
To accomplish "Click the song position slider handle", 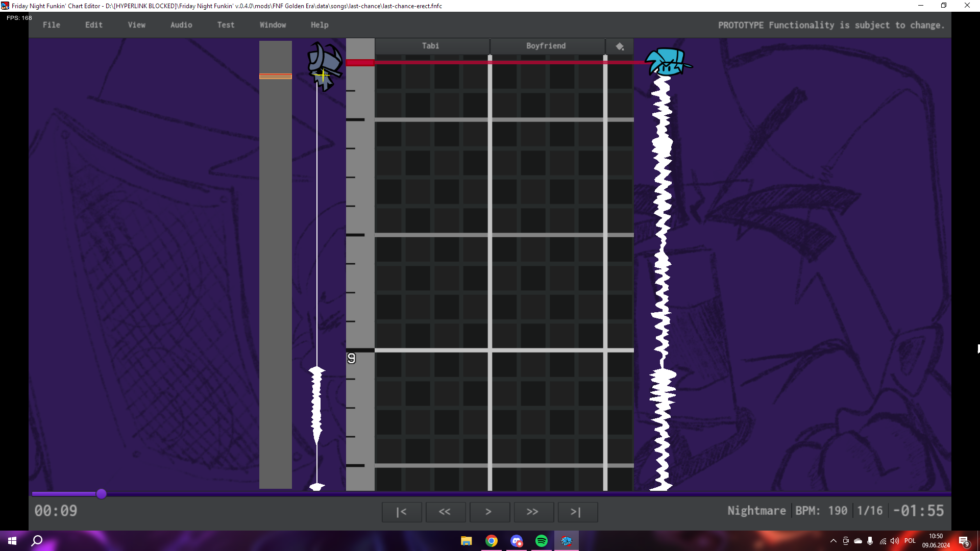I will 102,493.
